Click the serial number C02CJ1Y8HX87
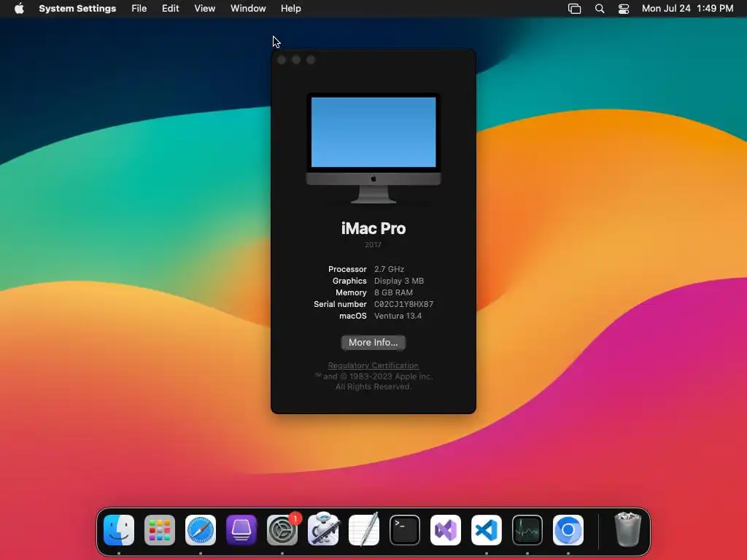The width and height of the screenshot is (747, 560). tap(403, 304)
